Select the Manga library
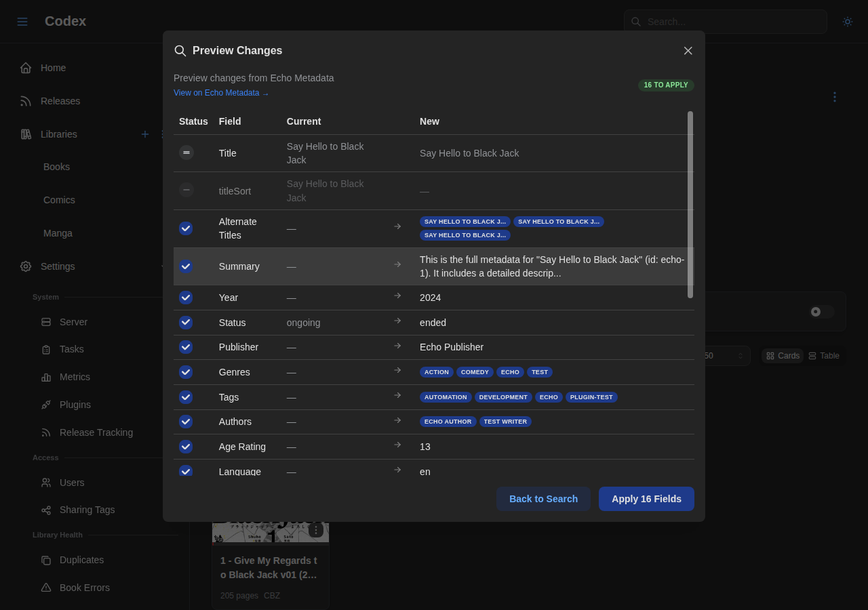 tap(58, 233)
